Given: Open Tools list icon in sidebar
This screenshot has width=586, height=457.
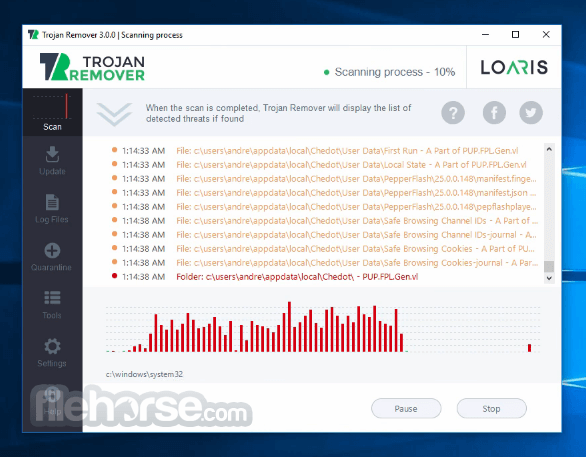Looking at the screenshot, I should point(52,298).
